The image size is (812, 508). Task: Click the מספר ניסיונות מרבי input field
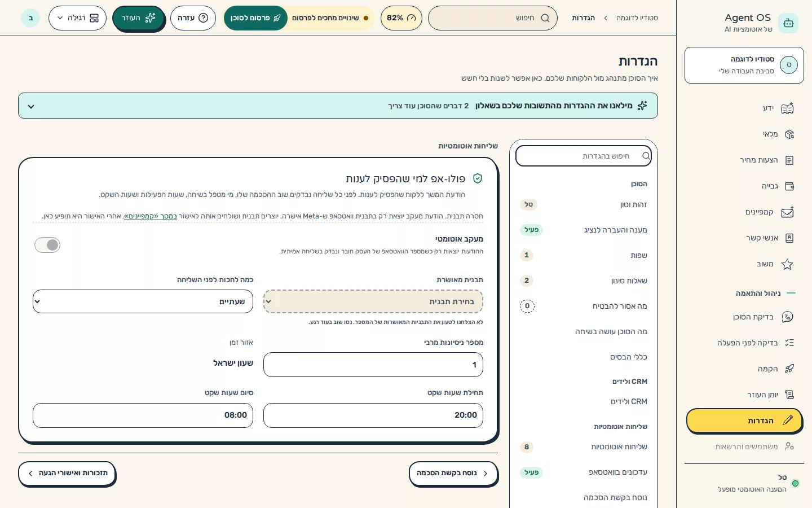click(373, 365)
